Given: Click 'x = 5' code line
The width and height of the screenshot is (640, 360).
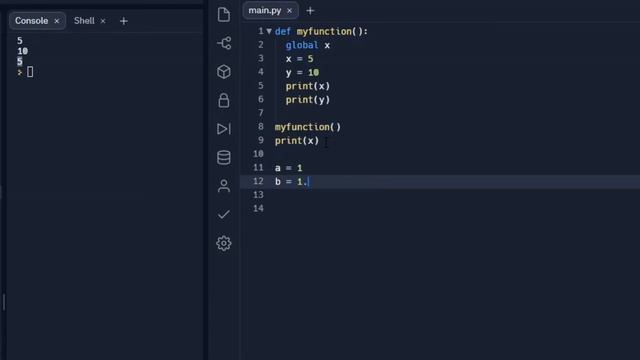Looking at the screenshot, I should click(x=300, y=59).
